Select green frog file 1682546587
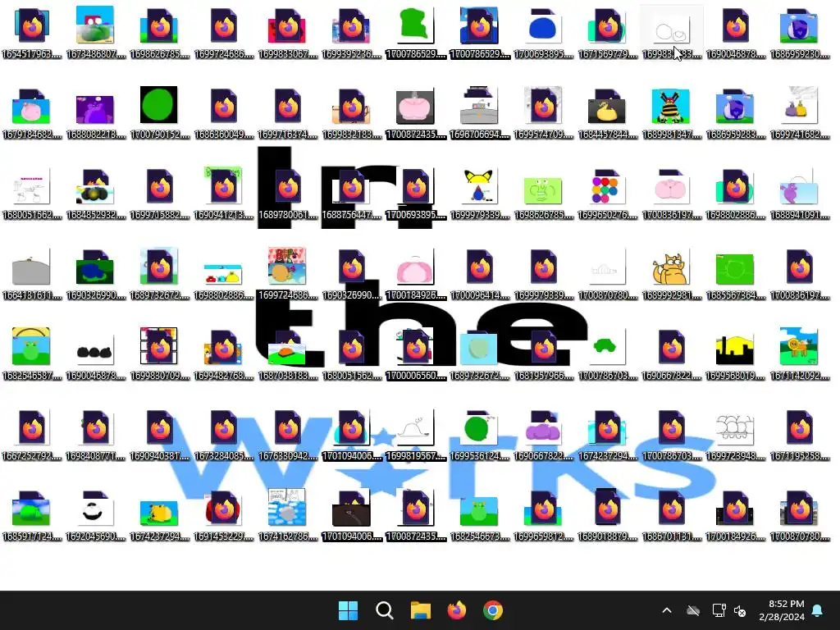The image size is (840, 630). pyautogui.click(x=32, y=354)
